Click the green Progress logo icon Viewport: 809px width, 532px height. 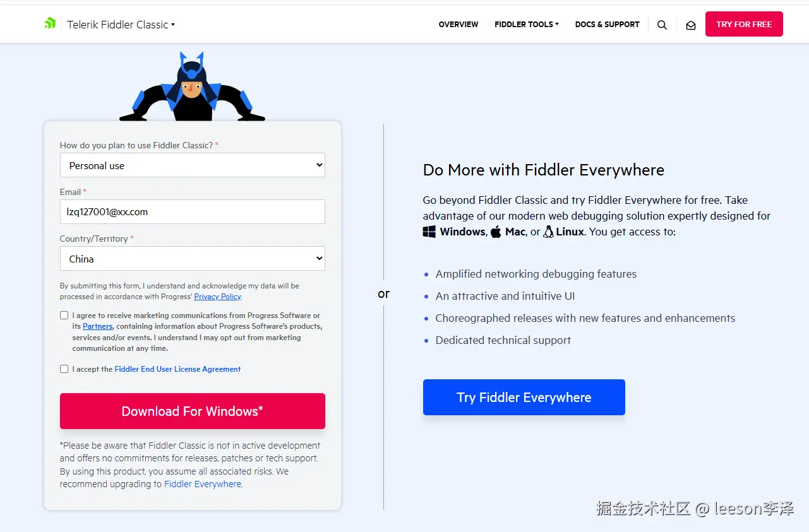pos(50,24)
